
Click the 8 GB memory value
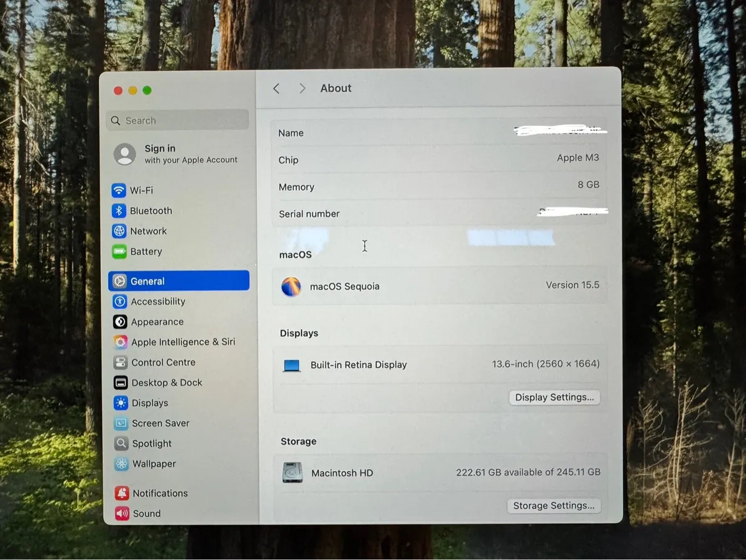[589, 185]
